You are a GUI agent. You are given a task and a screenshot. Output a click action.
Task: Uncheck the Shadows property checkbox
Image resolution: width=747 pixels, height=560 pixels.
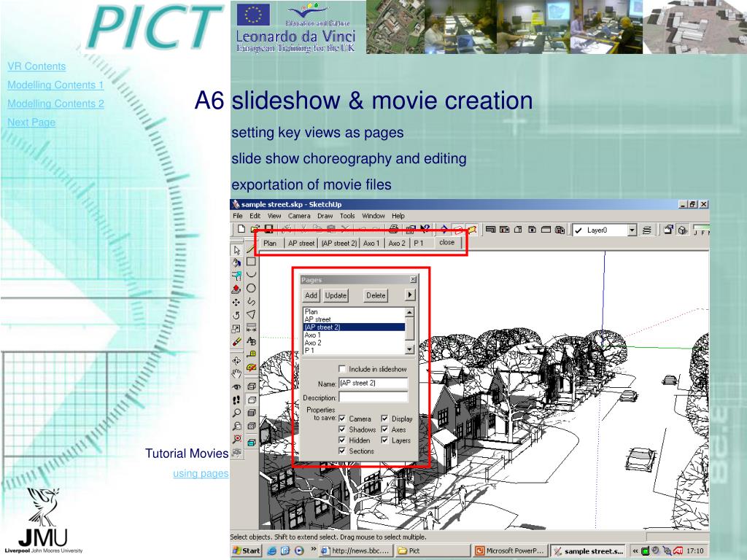tap(342, 429)
